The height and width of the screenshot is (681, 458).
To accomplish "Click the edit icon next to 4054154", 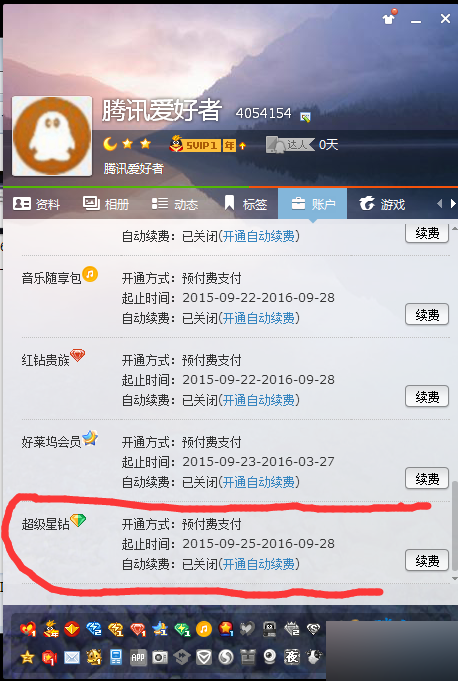I will coord(306,116).
